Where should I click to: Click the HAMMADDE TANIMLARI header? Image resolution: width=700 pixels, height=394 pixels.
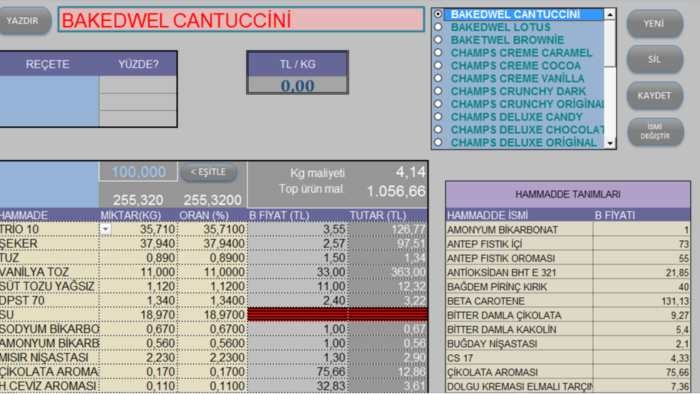click(568, 195)
